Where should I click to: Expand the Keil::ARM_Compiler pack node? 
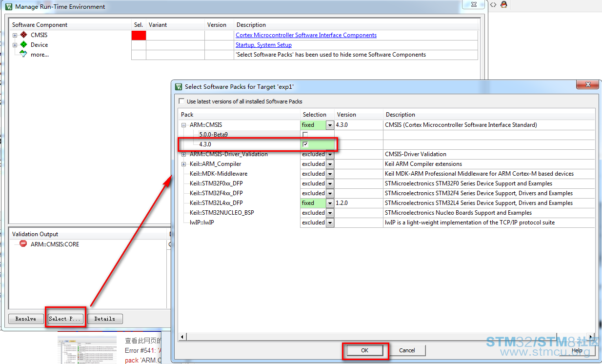[x=184, y=164]
